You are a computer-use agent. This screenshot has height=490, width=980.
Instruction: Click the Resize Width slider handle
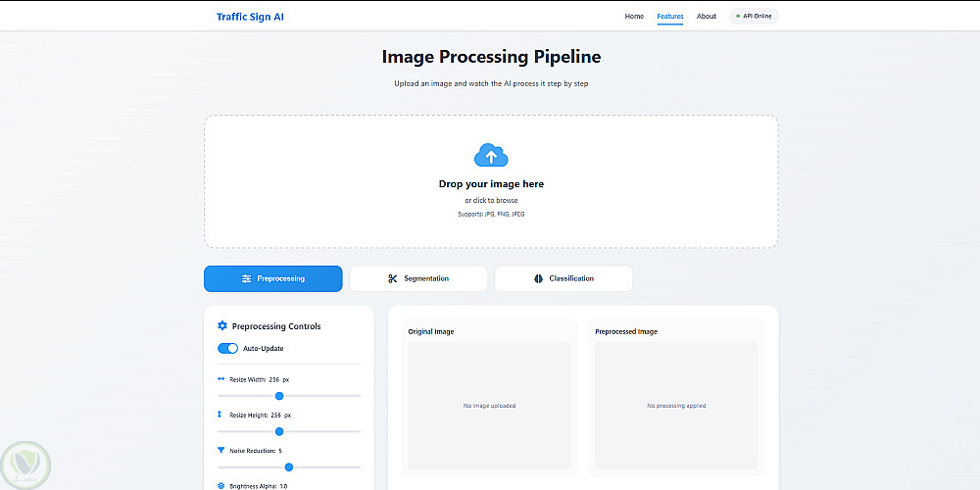tap(279, 396)
